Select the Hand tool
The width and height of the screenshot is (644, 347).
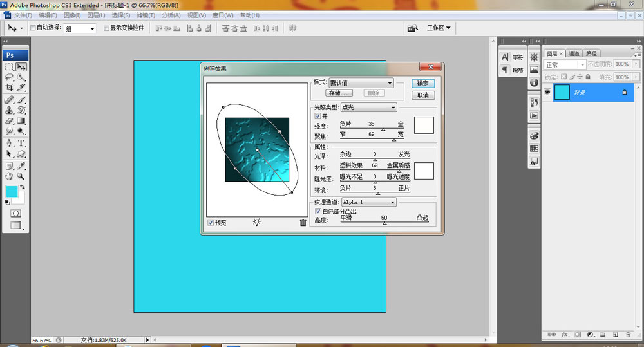10,176
